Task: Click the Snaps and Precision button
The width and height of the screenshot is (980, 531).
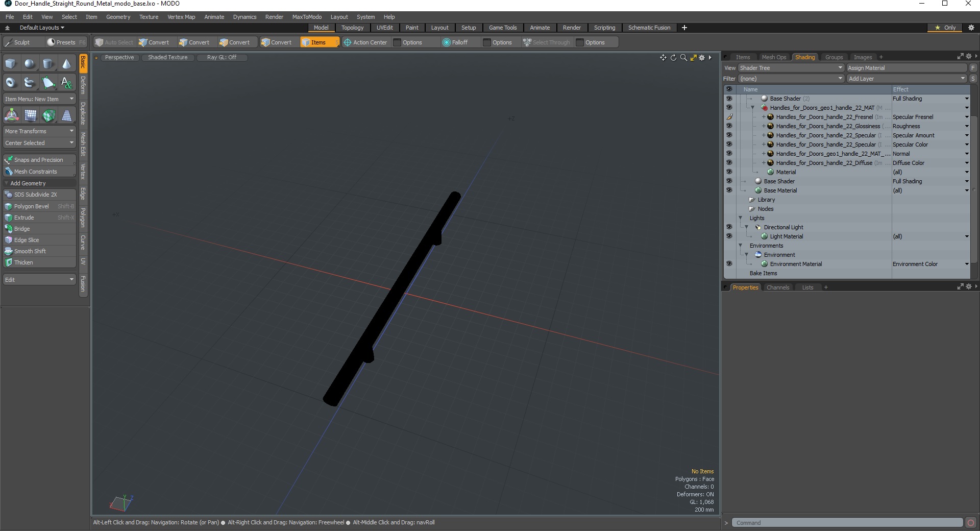Action: (39, 160)
